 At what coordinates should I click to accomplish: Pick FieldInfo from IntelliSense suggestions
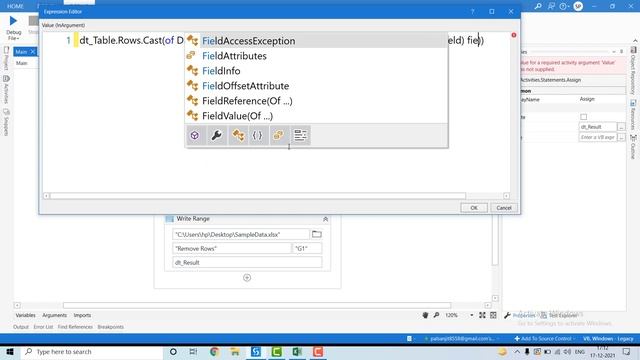316,71
